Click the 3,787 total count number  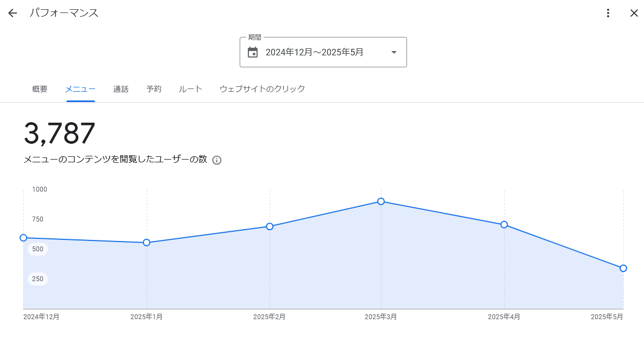(60, 134)
